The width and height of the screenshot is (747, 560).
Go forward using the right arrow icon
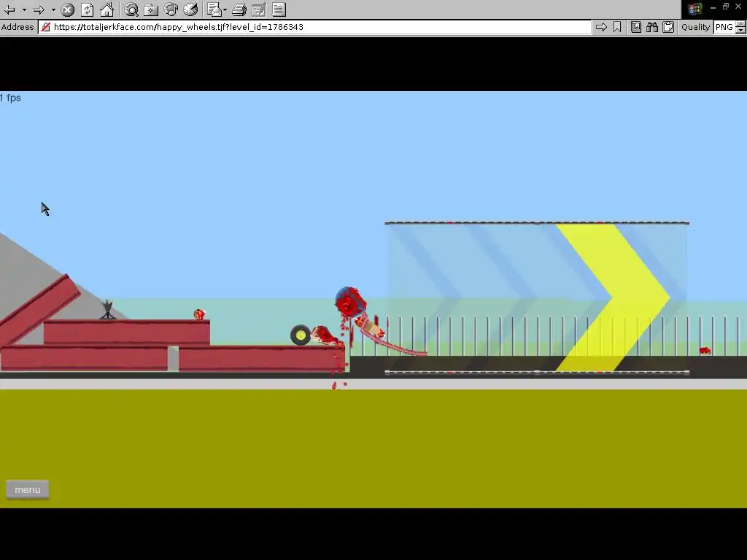39,9
